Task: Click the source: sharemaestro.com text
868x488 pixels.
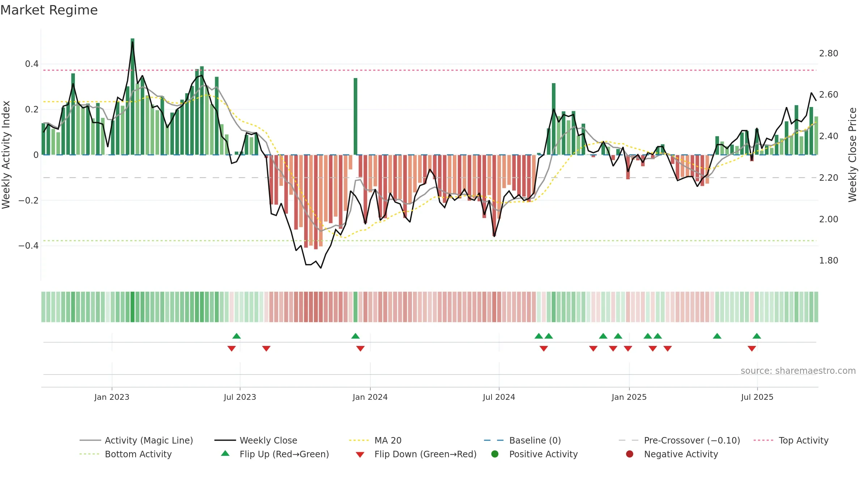Action: click(798, 371)
